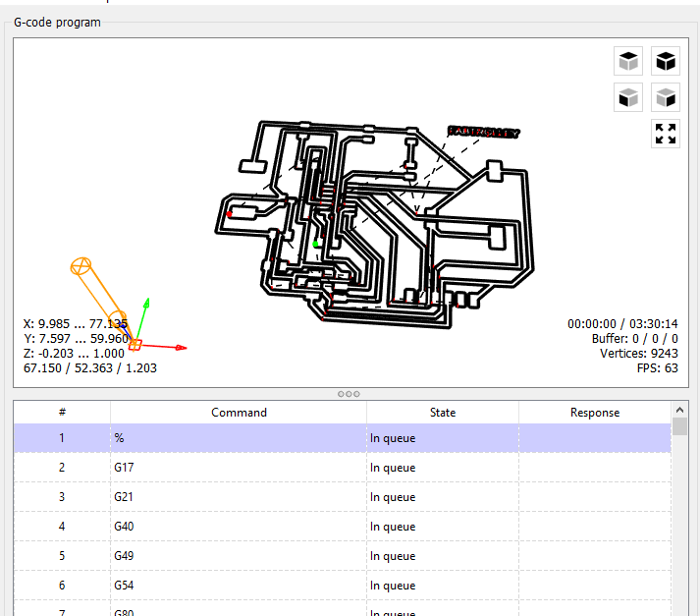700x616 pixels.
Task: Click empty Response cell of G17 row
Action: pyautogui.click(x=595, y=468)
